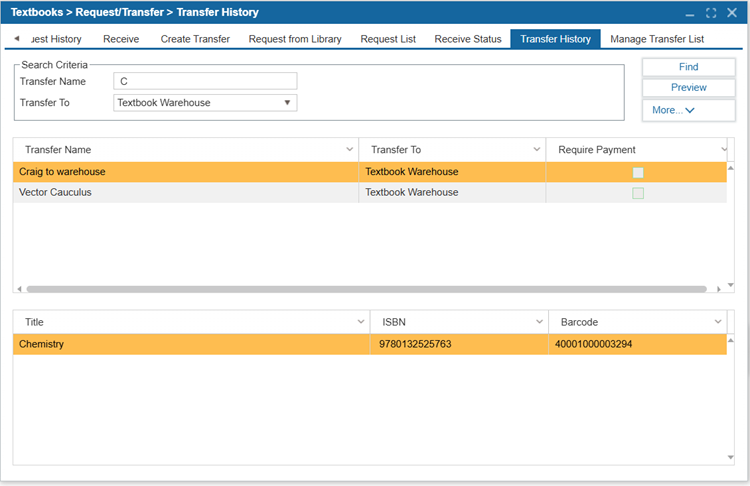
Task: Click the transfer list horizontal scrollbar
Action: [x=366, y=289]
